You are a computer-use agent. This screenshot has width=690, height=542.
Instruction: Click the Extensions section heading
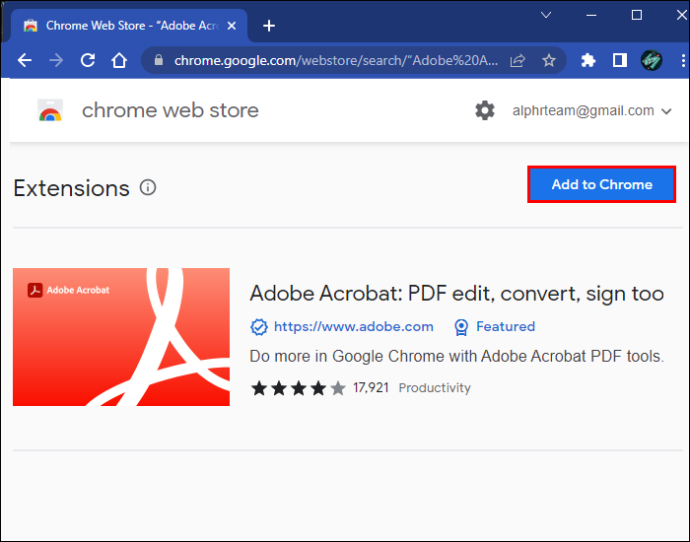click(72, 188)
